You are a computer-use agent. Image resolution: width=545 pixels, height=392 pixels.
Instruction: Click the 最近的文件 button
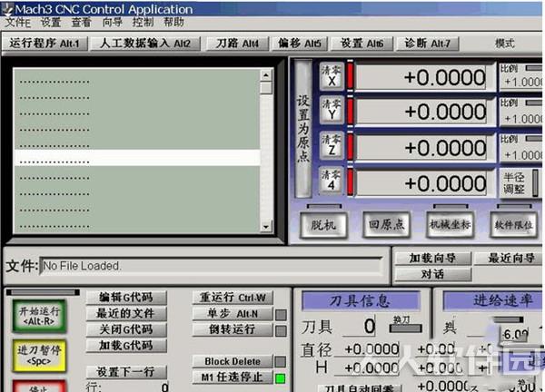point(126,314)
